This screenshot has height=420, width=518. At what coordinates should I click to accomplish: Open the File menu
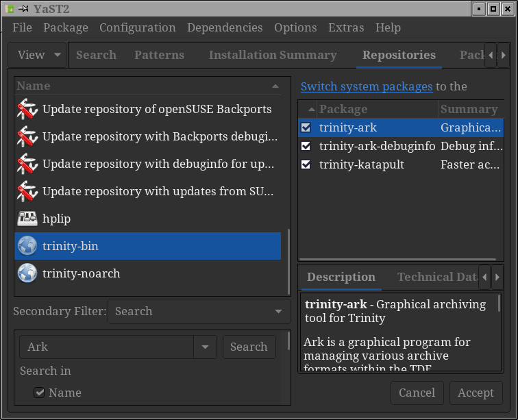click(x=22, y=27)
